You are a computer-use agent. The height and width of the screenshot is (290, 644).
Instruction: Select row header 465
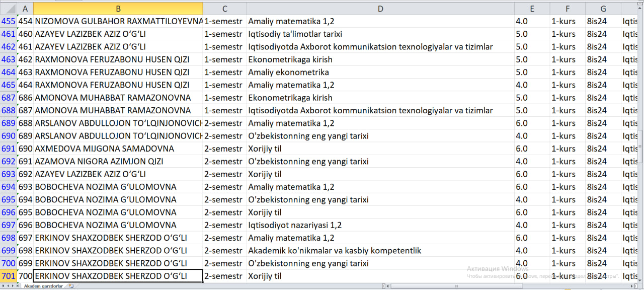(8, 85)
